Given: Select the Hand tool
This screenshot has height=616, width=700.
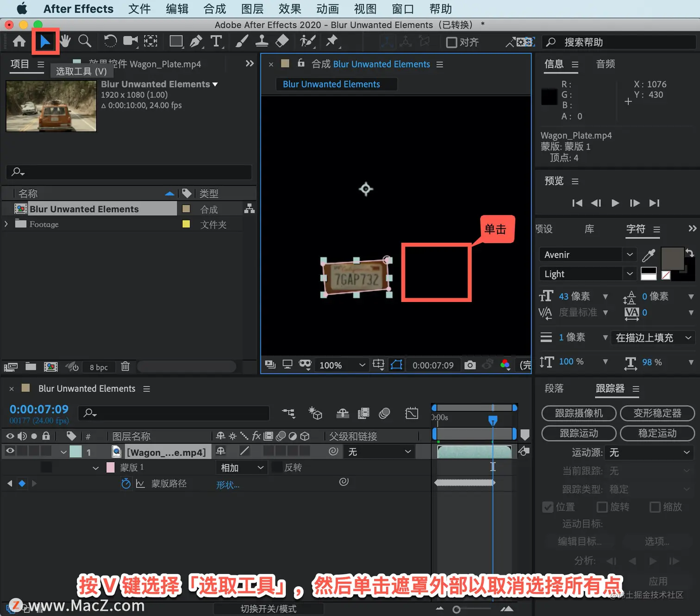Looking at the screenshot, I should pos(65,41).
